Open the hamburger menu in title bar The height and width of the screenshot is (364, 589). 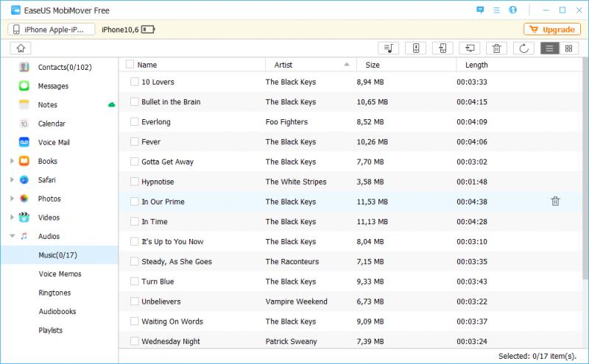[496, 10]
